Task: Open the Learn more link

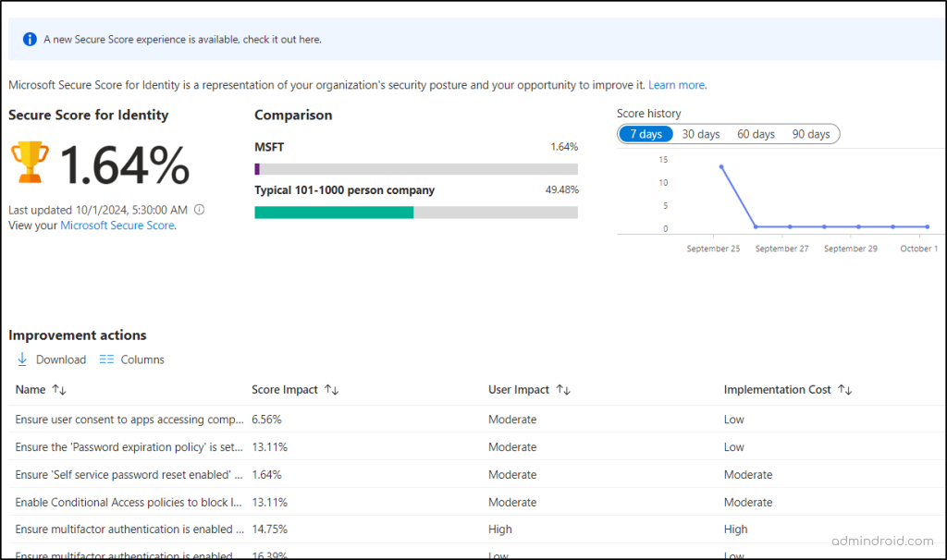Action: click(676, 84)
